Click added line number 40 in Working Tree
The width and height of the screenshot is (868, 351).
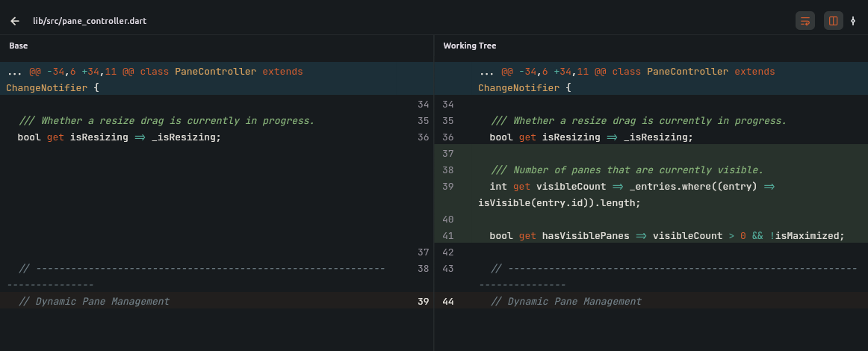point(448,220)
